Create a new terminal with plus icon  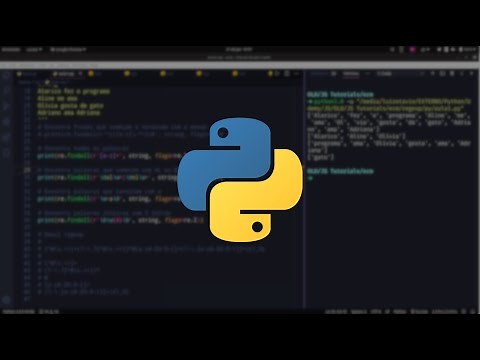pos(432,73)
